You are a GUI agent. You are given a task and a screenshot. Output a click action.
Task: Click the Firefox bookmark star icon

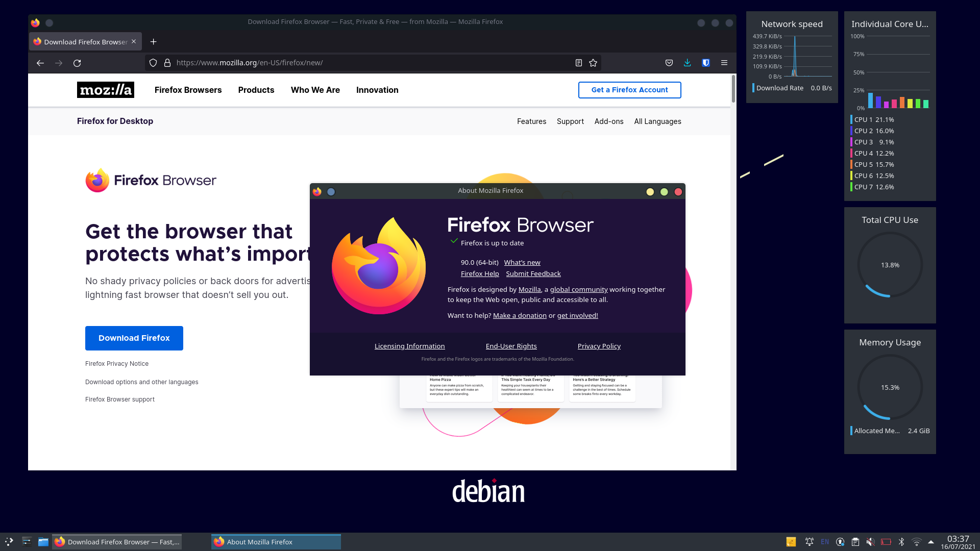pos(593,63)
